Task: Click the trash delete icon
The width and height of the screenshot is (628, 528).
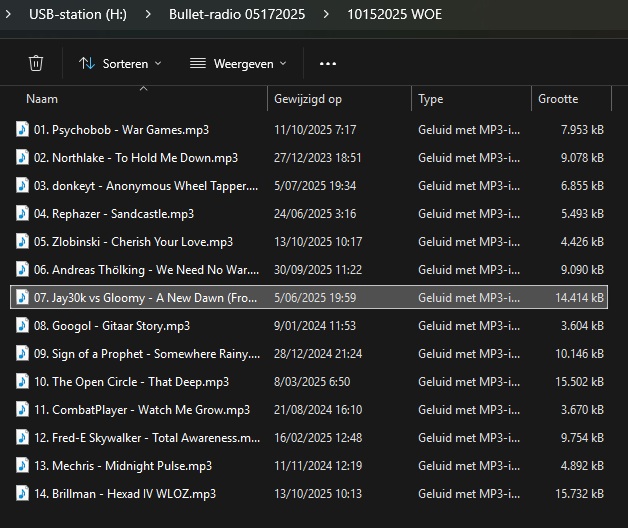Action: 36,63
